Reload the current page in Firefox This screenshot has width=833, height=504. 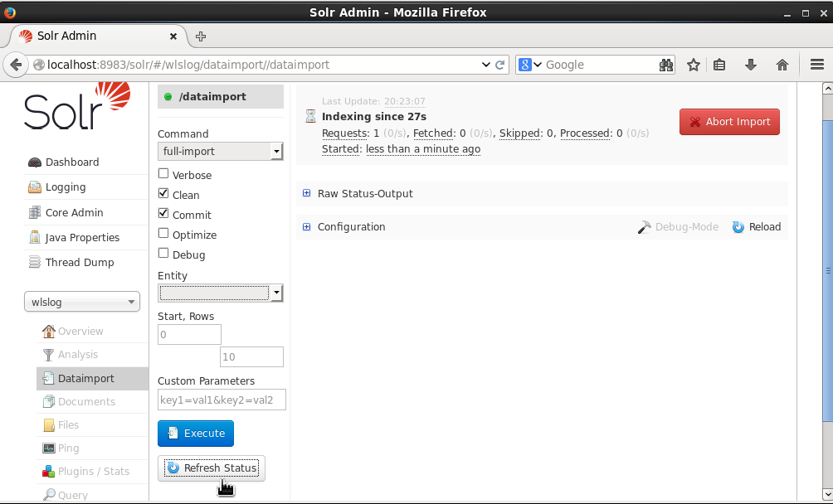tap(500, 65)
